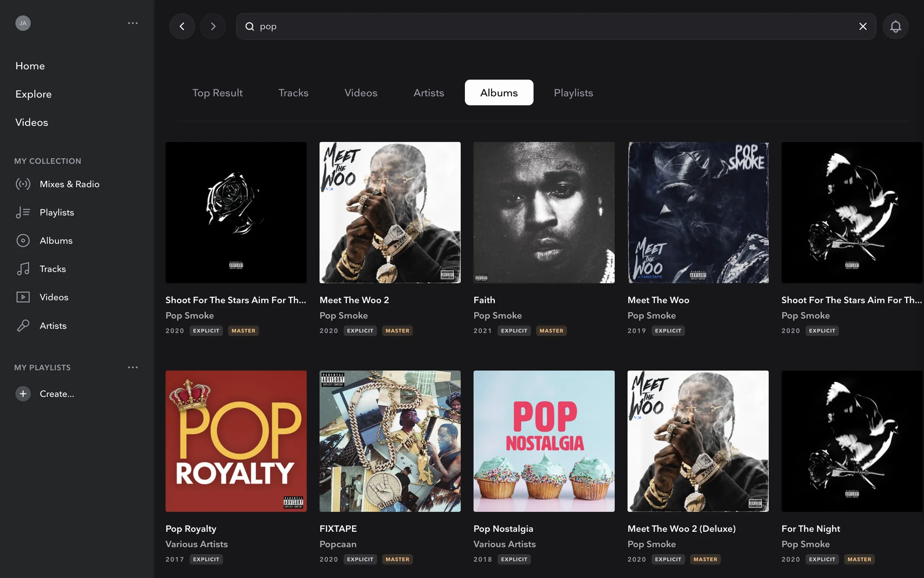Go back with the left arrow button
The height and width of the screenshot is (578, 924).
[182, 26]
